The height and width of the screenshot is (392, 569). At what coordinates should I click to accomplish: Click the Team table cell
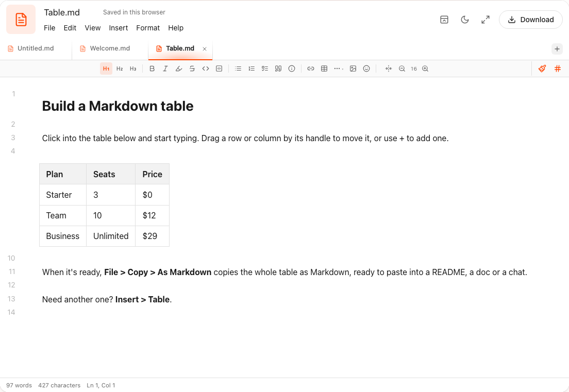63,215
